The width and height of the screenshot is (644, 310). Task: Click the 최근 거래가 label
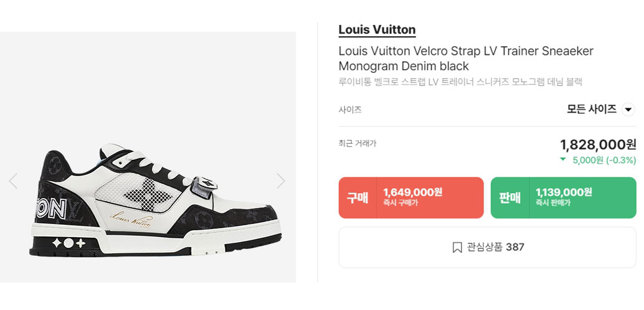pyautogui.click(x=358, y=143)
